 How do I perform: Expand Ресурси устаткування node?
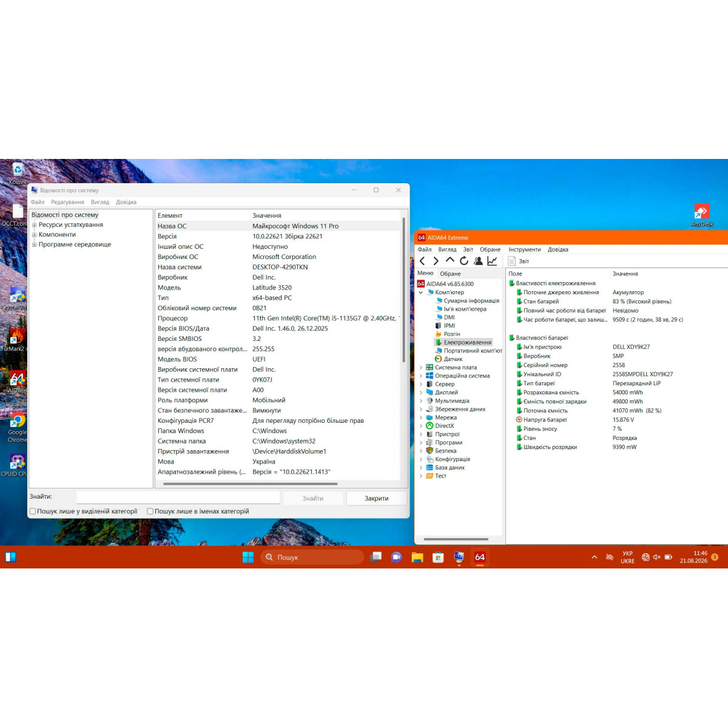coord(35,225)
